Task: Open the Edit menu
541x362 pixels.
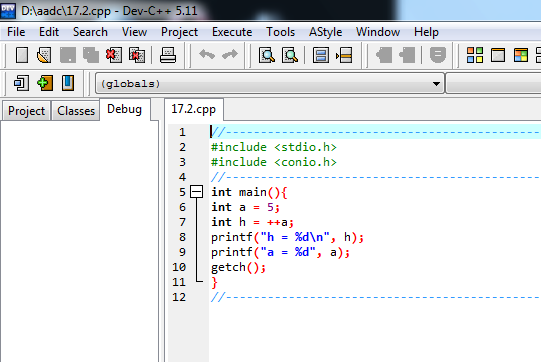Action: [49, 32]
